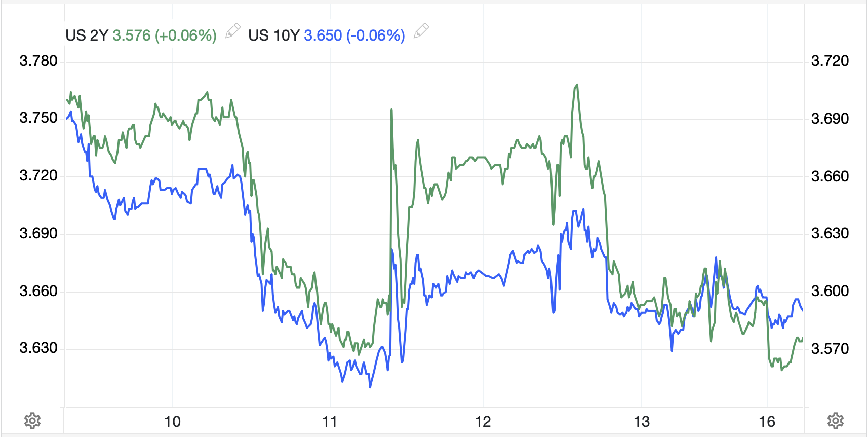Viewport: 868px width, 437px height.
Task: Select date label 13 on time axis
Action: [x=641, y=422]
